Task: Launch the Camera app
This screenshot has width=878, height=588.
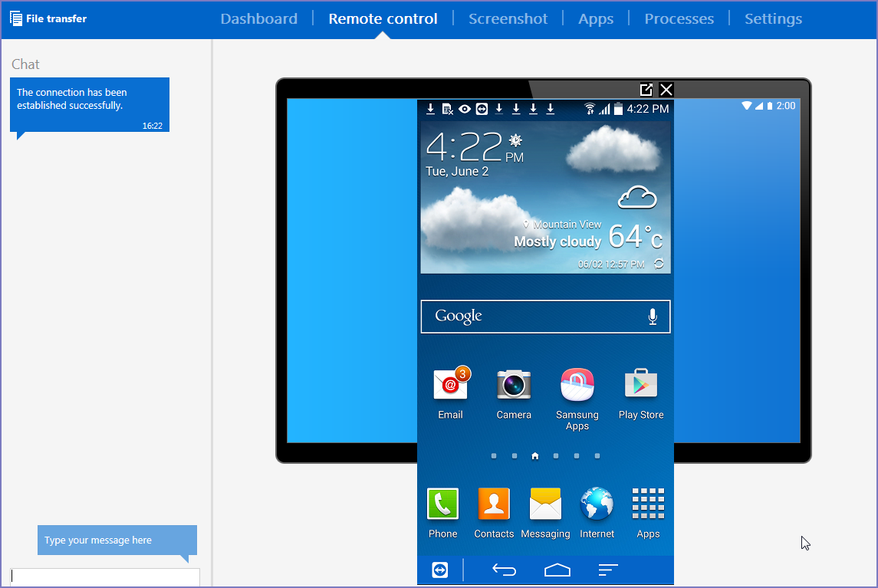Action: tap(513, 386)
